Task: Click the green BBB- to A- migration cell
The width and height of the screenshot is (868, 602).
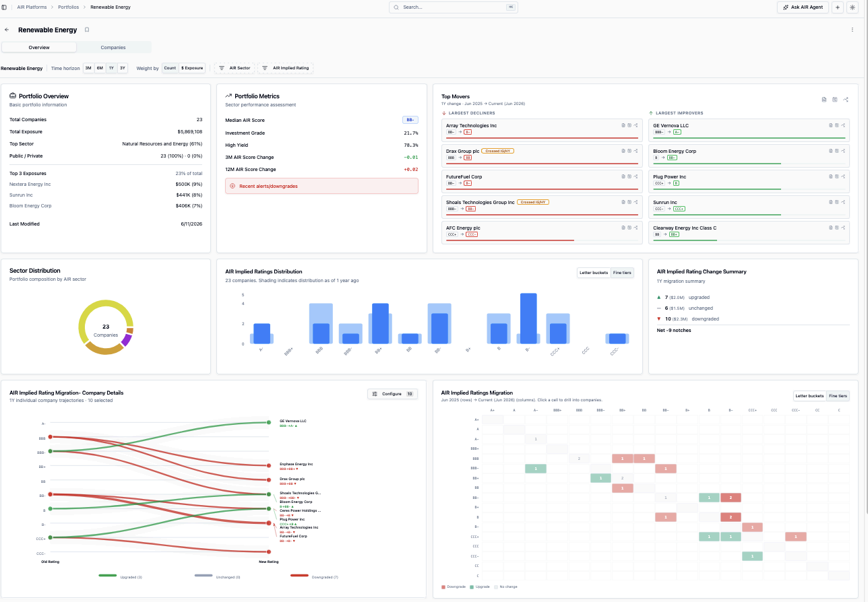Action: pyautogui.click(x=536, y=468)
